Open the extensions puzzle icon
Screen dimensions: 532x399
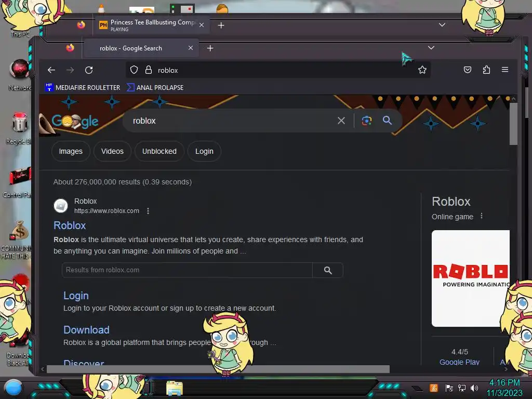tap(486, 70)
